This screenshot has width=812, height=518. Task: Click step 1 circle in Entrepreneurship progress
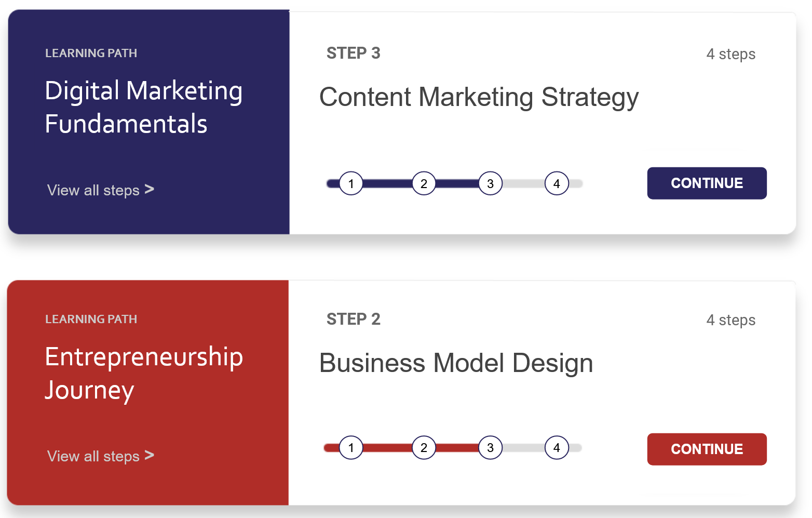coord(351,448)
